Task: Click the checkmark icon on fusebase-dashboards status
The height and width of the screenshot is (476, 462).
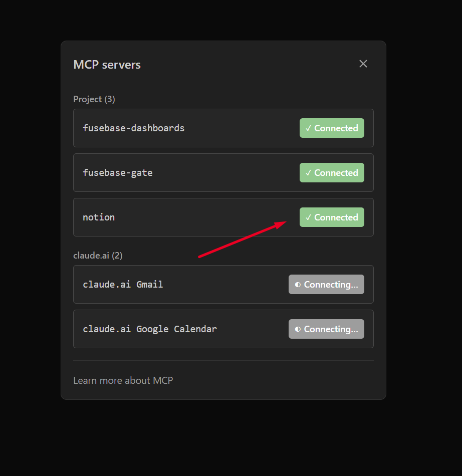Action: [x=308, y=128]
